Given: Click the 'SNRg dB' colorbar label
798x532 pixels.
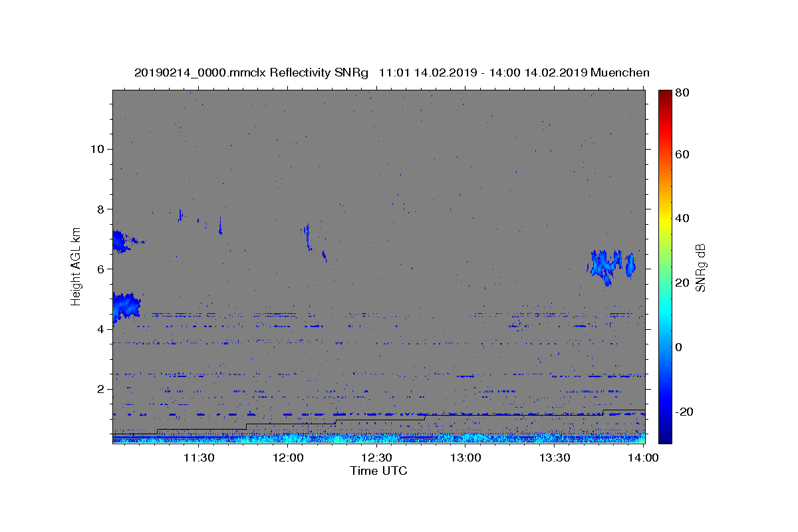Looking at the screenshot, I should coord(700,267).
